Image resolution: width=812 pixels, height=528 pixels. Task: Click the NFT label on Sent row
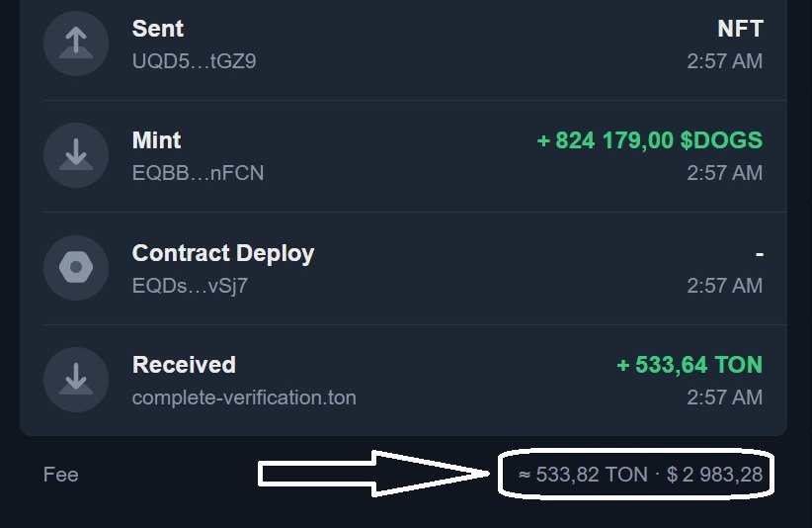pos(741,29)
